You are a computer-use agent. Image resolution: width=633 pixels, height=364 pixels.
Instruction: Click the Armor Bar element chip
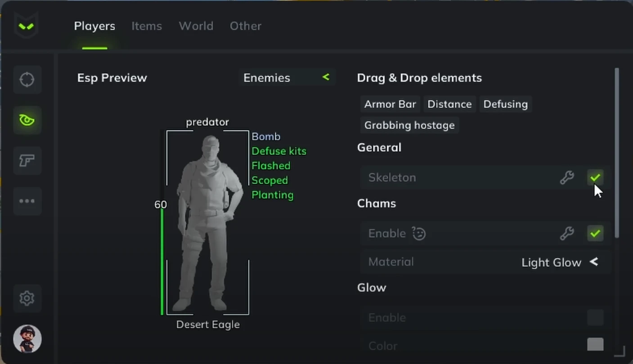click(390, 104)
